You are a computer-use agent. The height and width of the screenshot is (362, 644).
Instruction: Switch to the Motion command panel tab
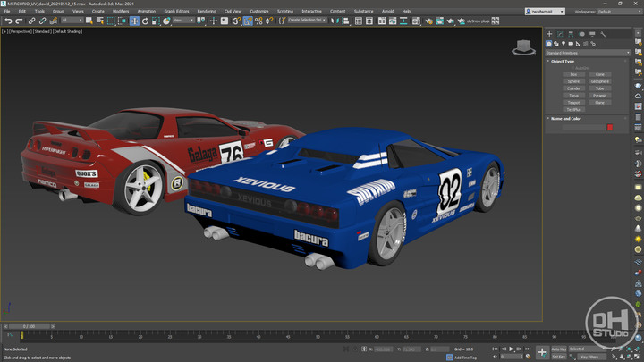pyautogui.click(x=581, y=34)
